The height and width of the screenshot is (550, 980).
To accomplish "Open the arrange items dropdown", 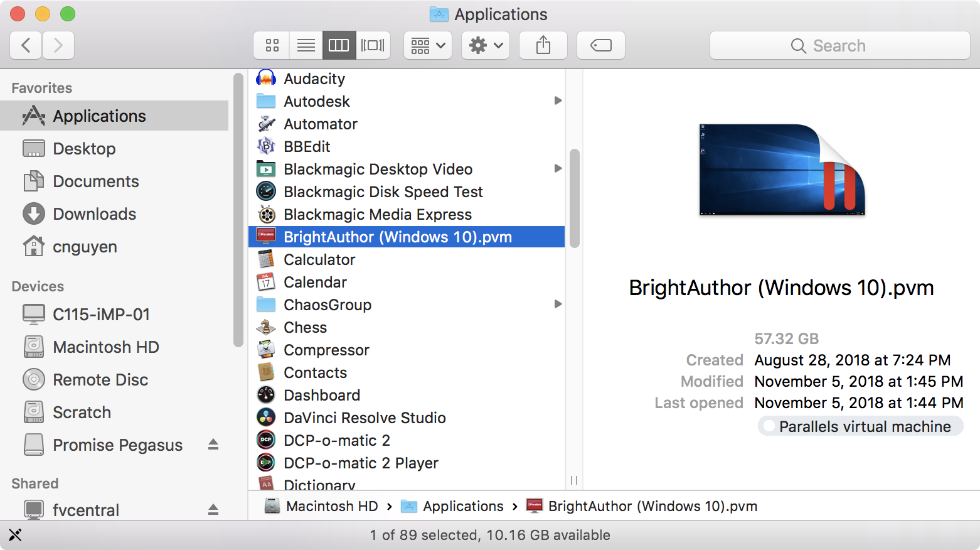I will click(x=427, y=45).
